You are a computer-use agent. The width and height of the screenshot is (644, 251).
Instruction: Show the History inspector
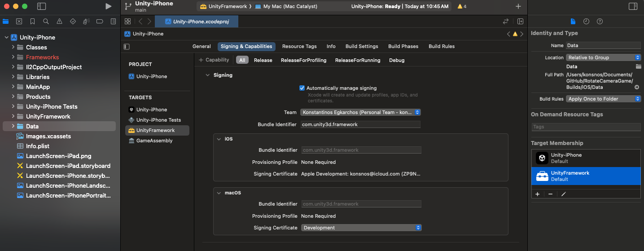point(586,21)
